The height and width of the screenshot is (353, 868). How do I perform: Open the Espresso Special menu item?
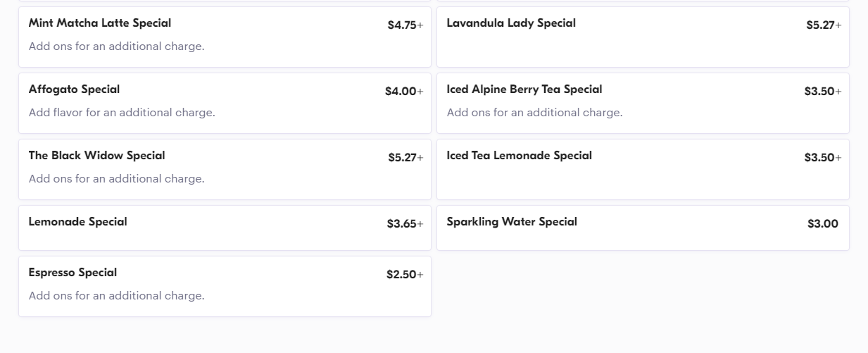click(x=73, y=273)
